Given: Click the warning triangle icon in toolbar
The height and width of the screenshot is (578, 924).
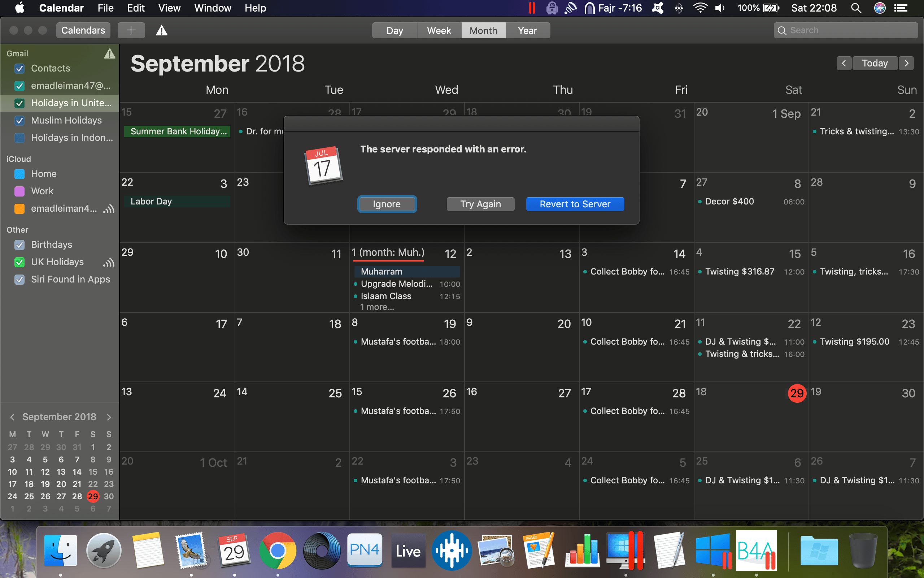Looking at the screenshot, I should [x=161, y=30].
